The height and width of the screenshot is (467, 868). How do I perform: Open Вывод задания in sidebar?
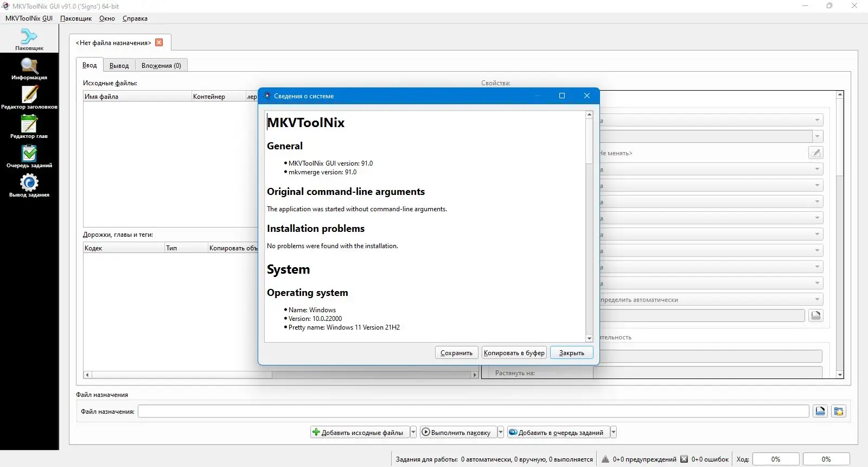29,186
